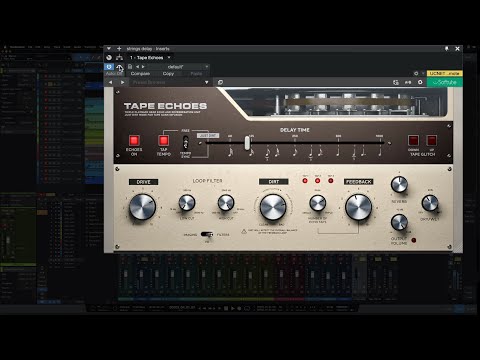This screenshot has width=480, height=360.
Task: Select the rightmost note value under delay slider
Action: [x=380, y=152]
